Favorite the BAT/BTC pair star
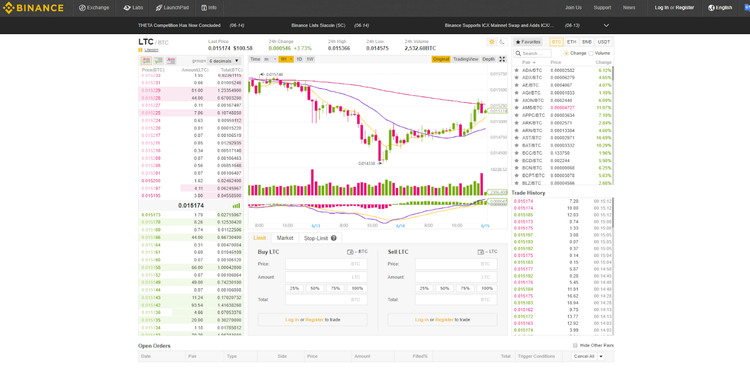 coord(517,145)
